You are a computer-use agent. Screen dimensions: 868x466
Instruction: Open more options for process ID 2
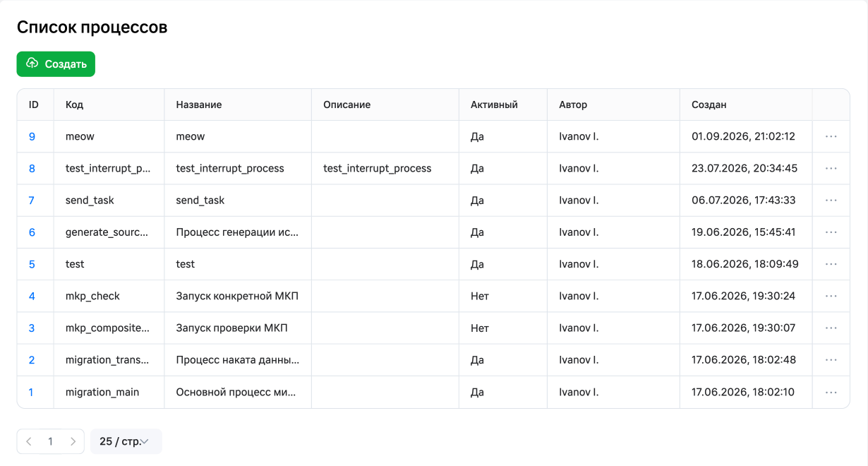(831, 359)
